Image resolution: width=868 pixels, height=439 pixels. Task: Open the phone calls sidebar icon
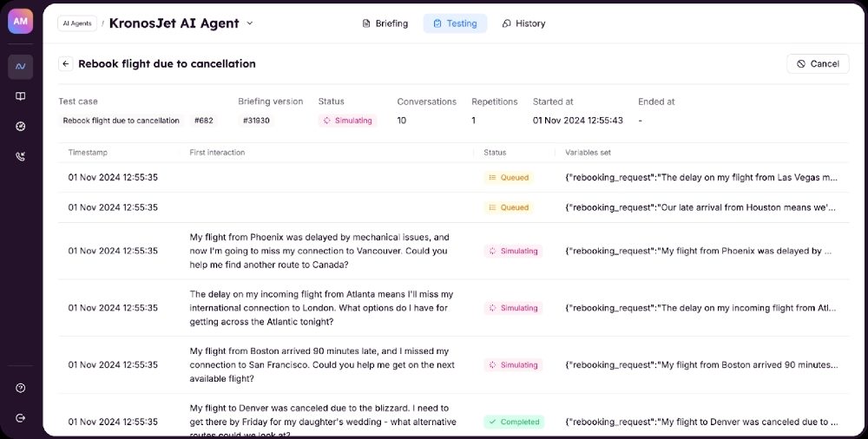coord(20,157)
